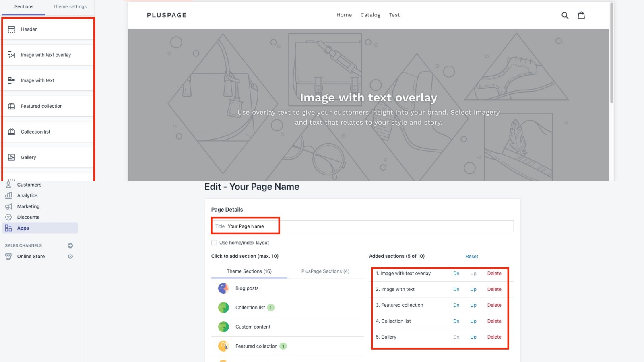This screenshot has height=362, width=644.
Task: Click the Featured collection section icon
Action: [11, 106]
